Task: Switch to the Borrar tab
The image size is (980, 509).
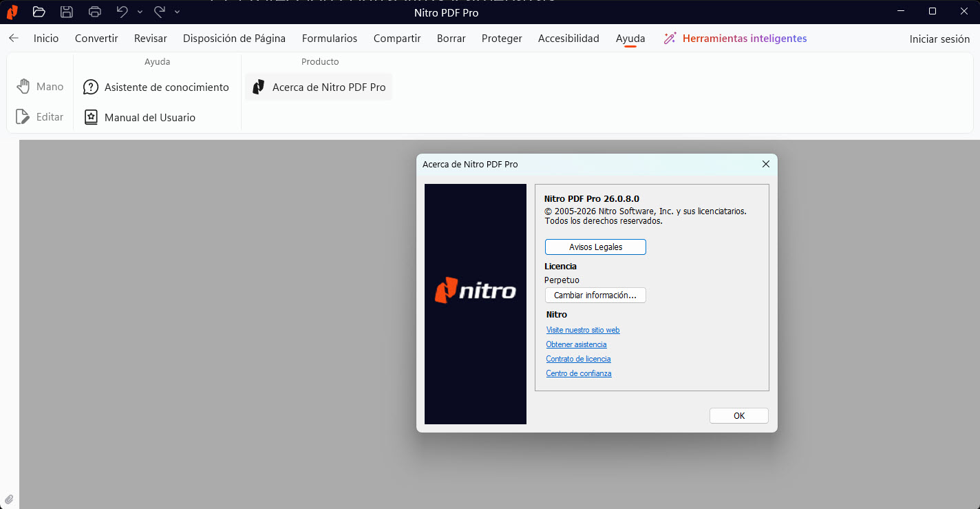Action: pyautogui.click(x=451, y=39)
